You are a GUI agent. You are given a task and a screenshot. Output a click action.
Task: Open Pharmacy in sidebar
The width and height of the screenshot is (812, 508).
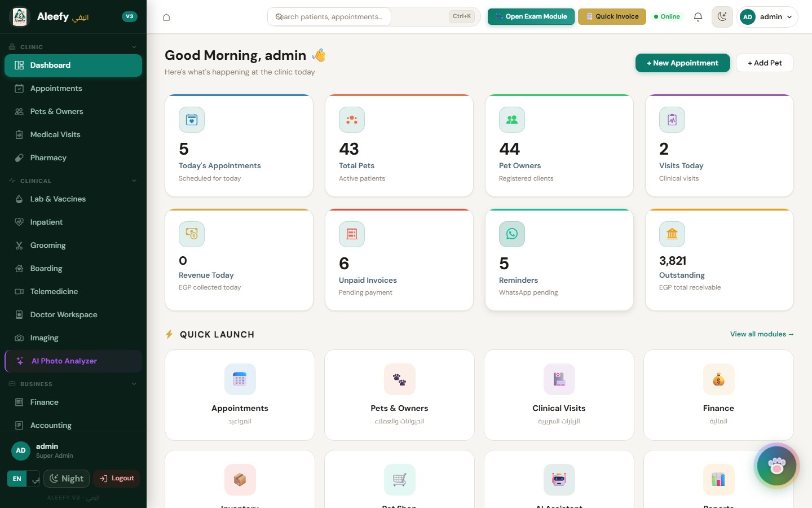pyautogui.click(x=73, y=158)
